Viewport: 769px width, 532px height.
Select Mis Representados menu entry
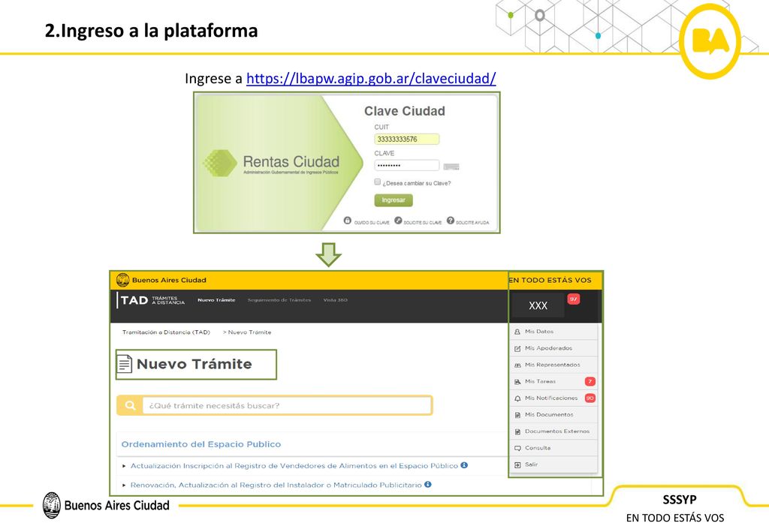coord(553,365)
